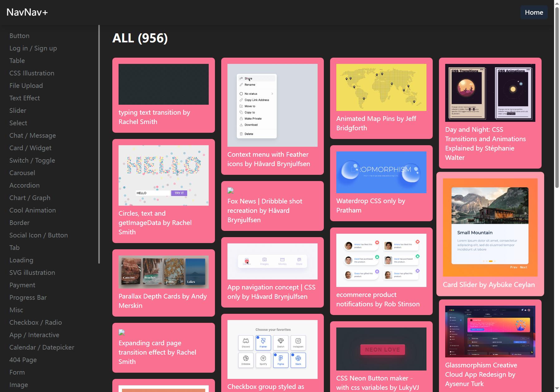Select the Table category
Screen dimensions: 560x392
17,61
